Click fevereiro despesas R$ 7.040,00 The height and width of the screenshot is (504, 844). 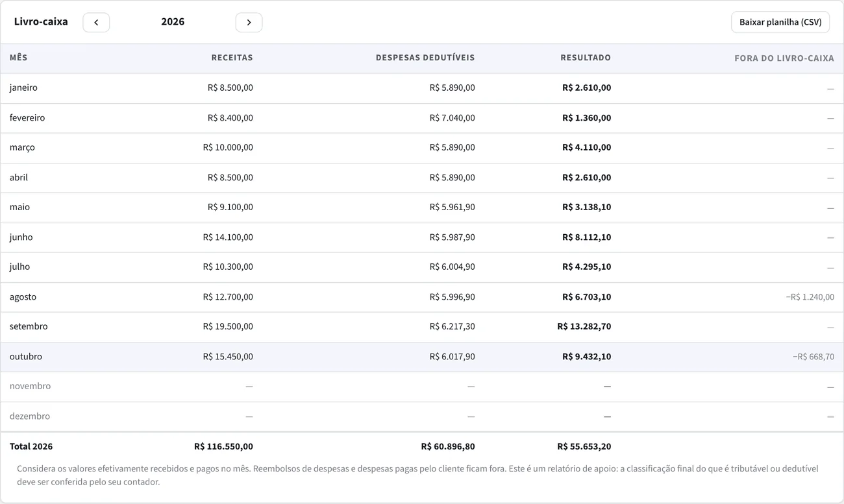(x=453, y=118)
